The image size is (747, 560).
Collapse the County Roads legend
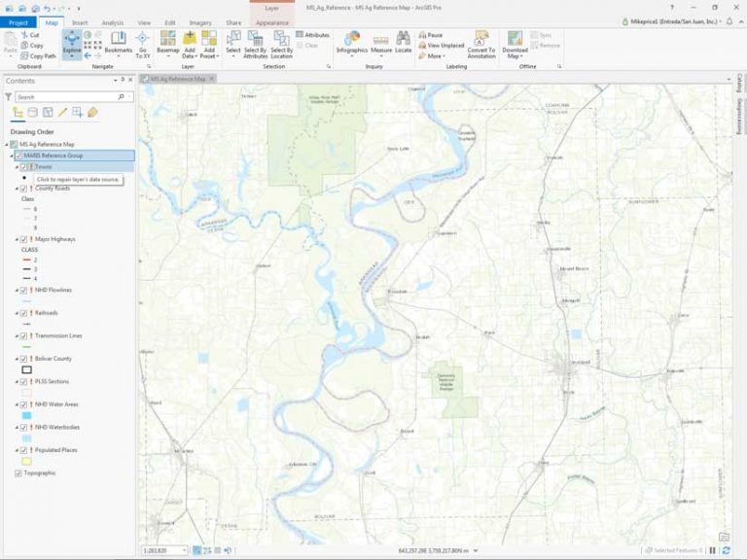pos(17,189)
